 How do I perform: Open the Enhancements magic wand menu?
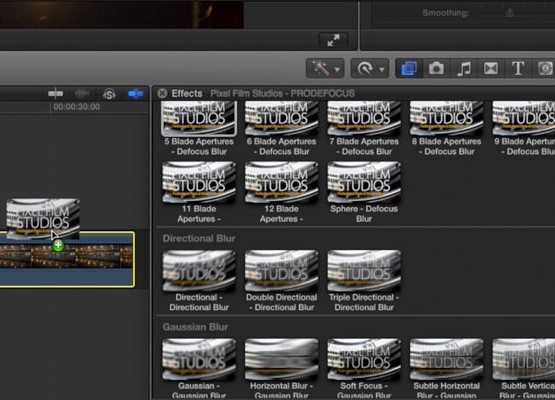point(325,68)
